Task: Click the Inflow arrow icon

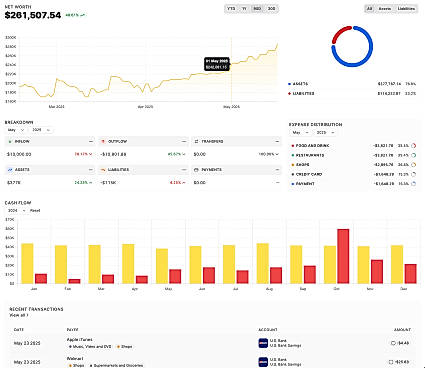Action: [10, 142]
